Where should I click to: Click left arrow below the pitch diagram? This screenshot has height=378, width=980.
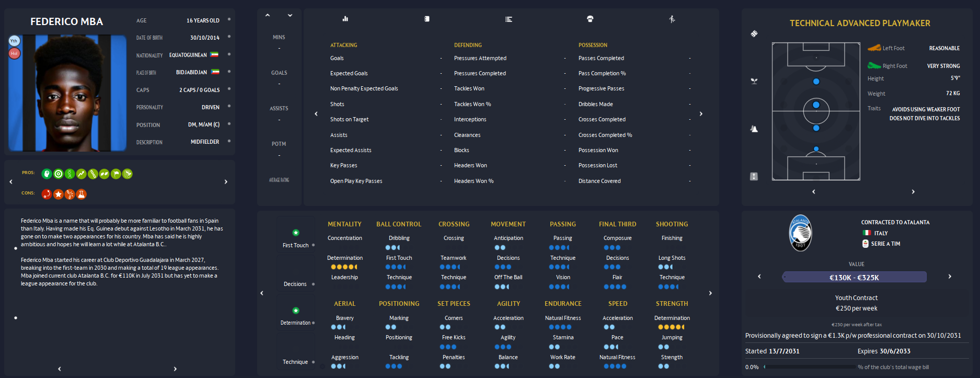click(x=814, y=192)
